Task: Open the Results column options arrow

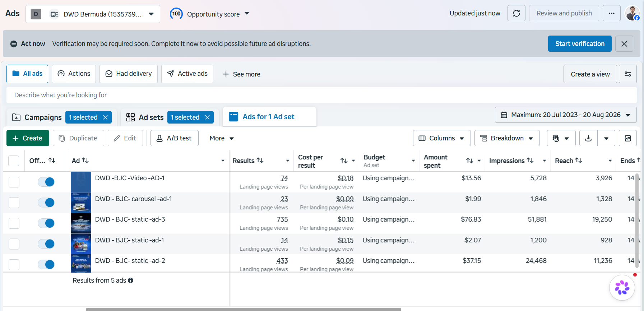Action: point(287,161)
